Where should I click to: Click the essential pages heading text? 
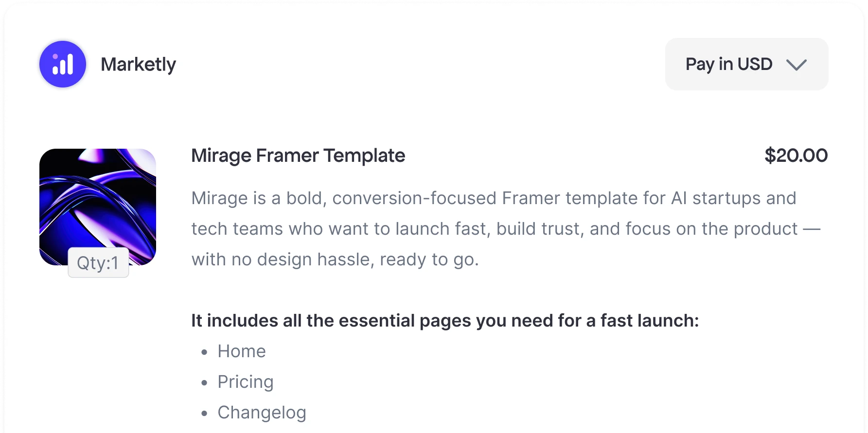click(444, 320)
